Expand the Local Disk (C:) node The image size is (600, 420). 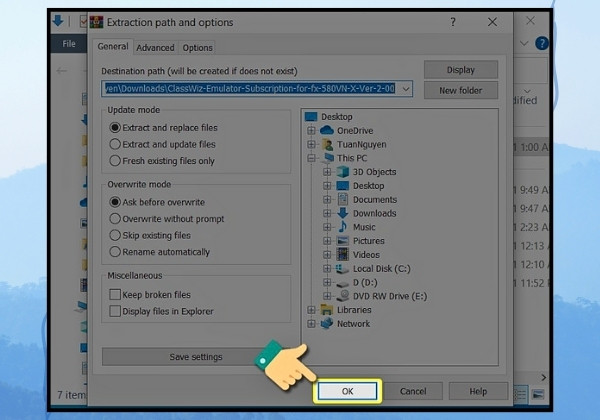[x=327, y=269]
